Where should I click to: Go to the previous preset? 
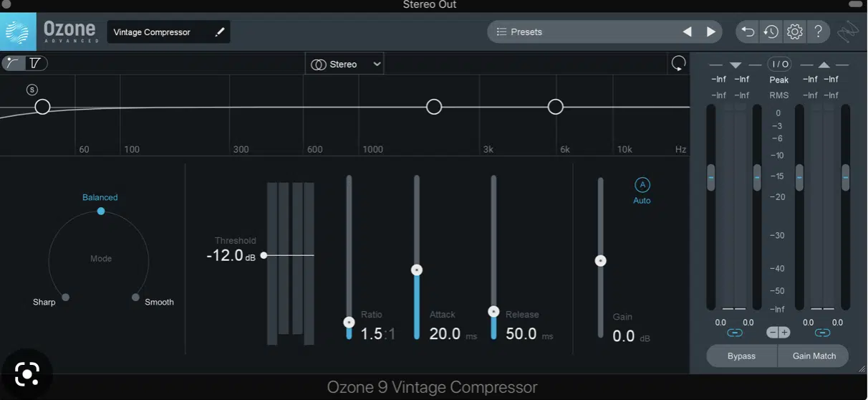(x=687, y=32)
